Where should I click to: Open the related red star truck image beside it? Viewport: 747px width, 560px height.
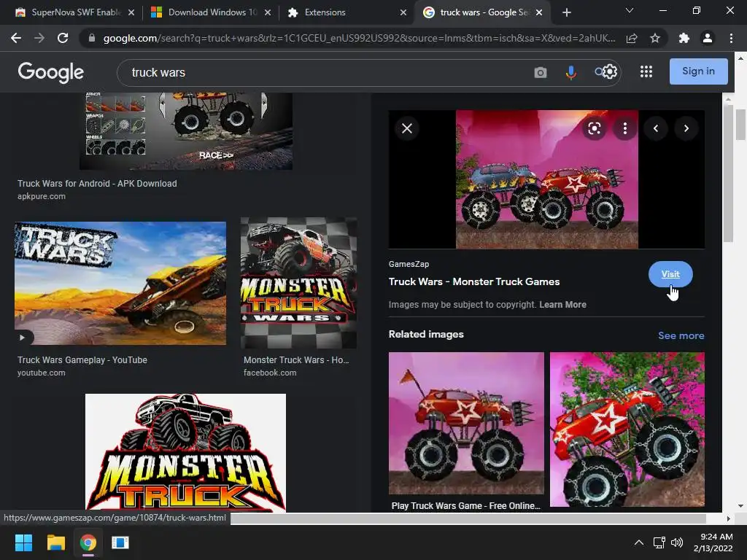coord(627,429)
